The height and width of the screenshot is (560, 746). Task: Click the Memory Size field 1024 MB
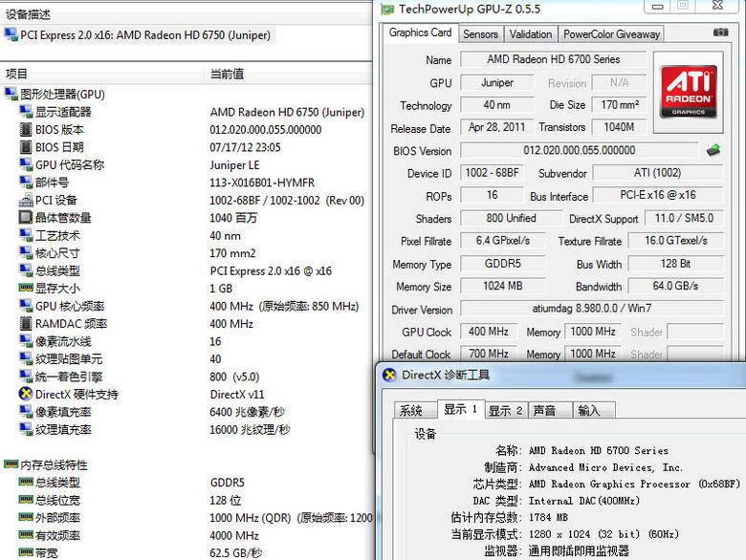502,286
